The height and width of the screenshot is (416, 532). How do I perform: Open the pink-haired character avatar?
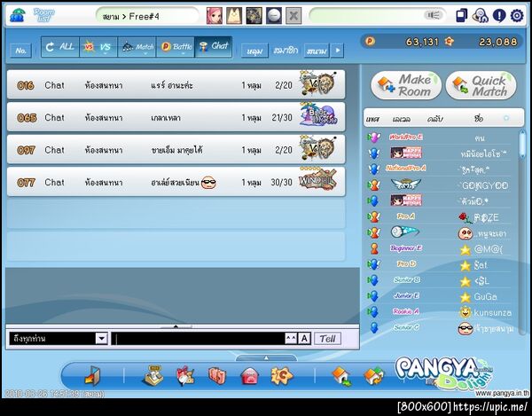click(215, 16)
